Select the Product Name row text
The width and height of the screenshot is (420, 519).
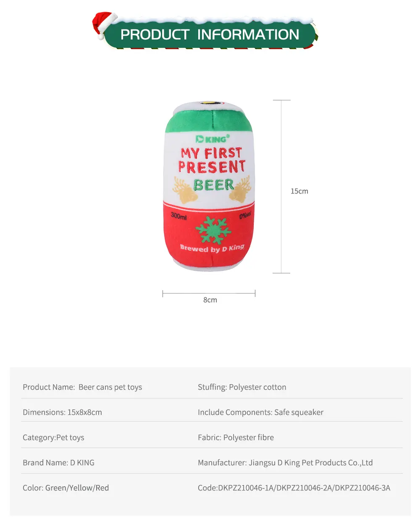pos(82,387)
